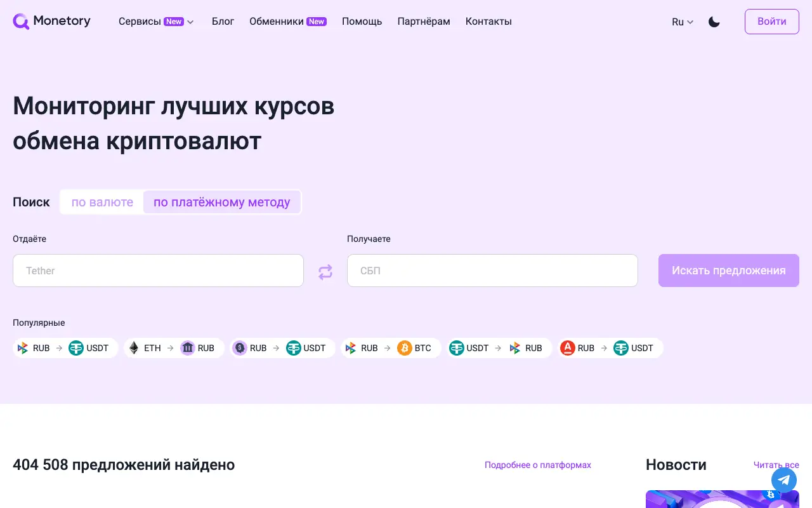Open Подробнее о платформах link
812x508 pixels.
(538, 465)
